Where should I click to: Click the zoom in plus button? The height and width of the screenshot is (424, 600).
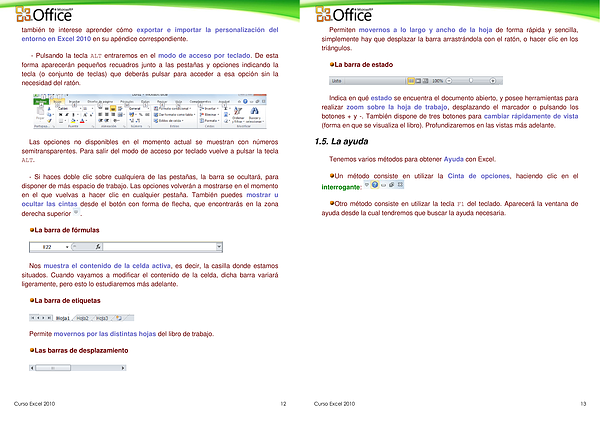pos(493,81)
